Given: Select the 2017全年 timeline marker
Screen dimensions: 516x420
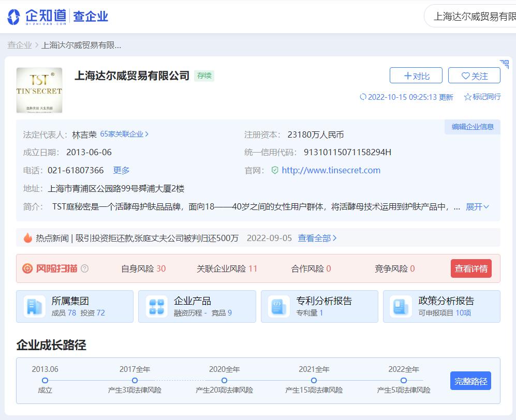Looking at the screenshot, I should 135,381.
